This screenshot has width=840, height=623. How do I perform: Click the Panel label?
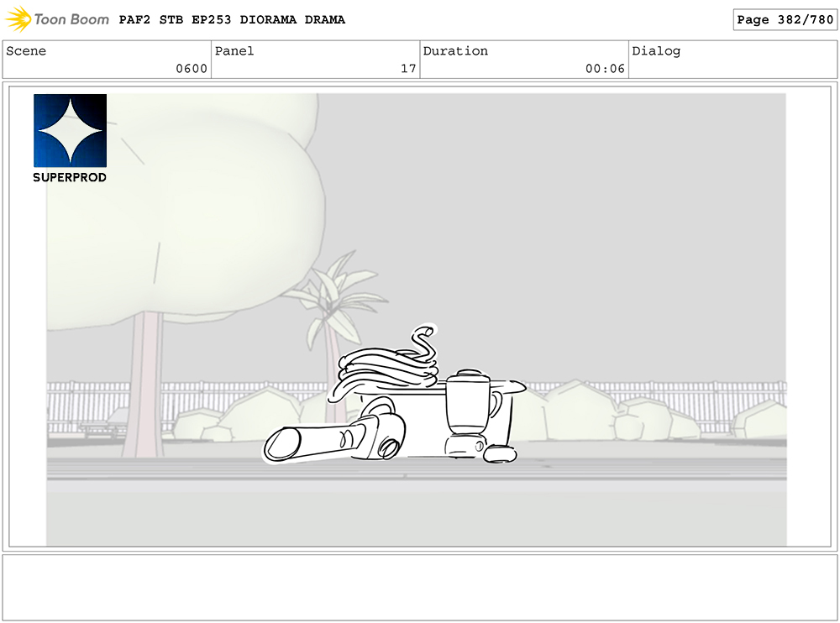234,51
